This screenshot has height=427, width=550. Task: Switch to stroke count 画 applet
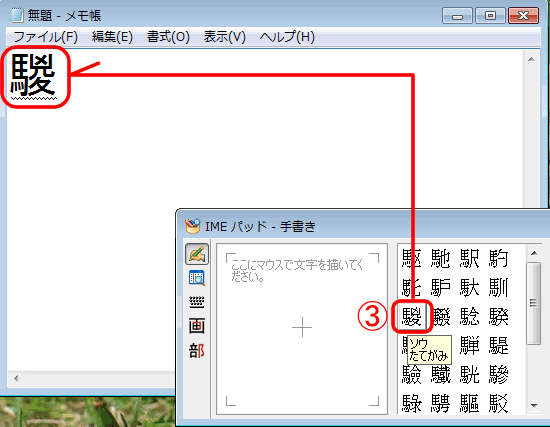(x=197, y=326)
